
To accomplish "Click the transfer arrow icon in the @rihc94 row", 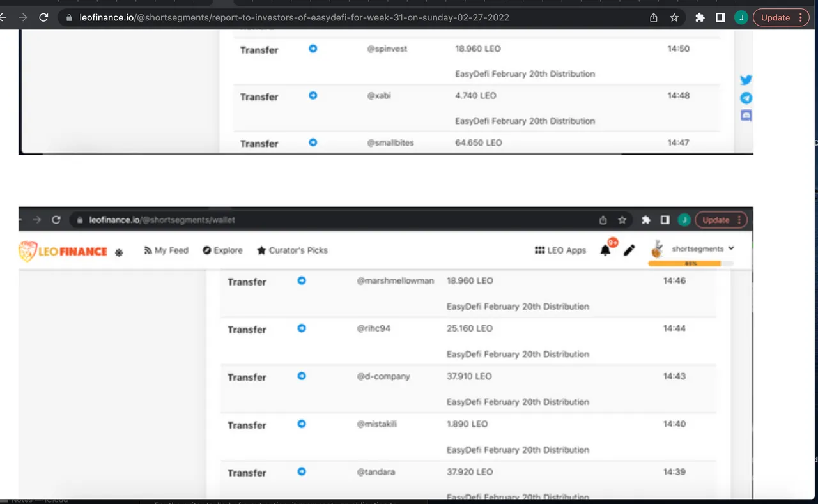I will click(302, 328).
